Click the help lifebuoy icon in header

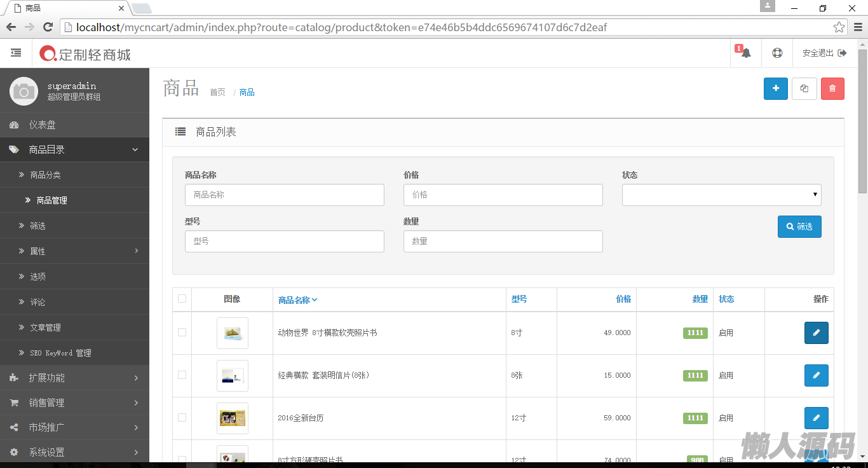tap(777, 53)
